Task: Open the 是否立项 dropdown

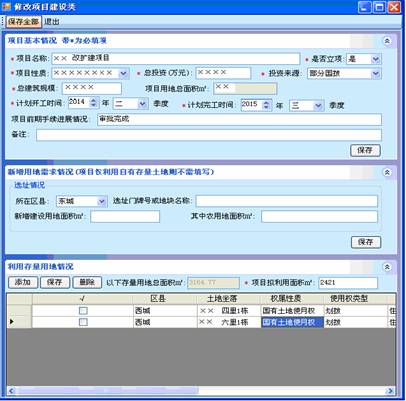Action: point(375,59)
